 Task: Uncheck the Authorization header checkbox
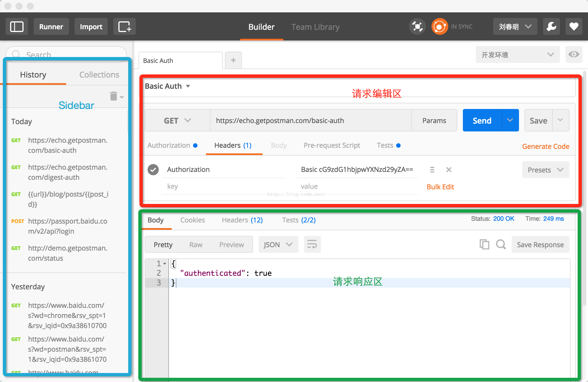coord(153,170)
